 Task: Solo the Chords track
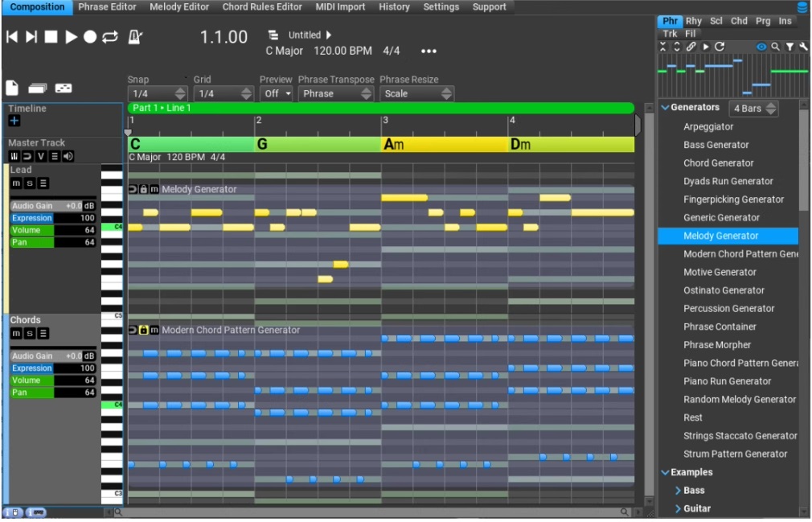click(x=30, y=333)
